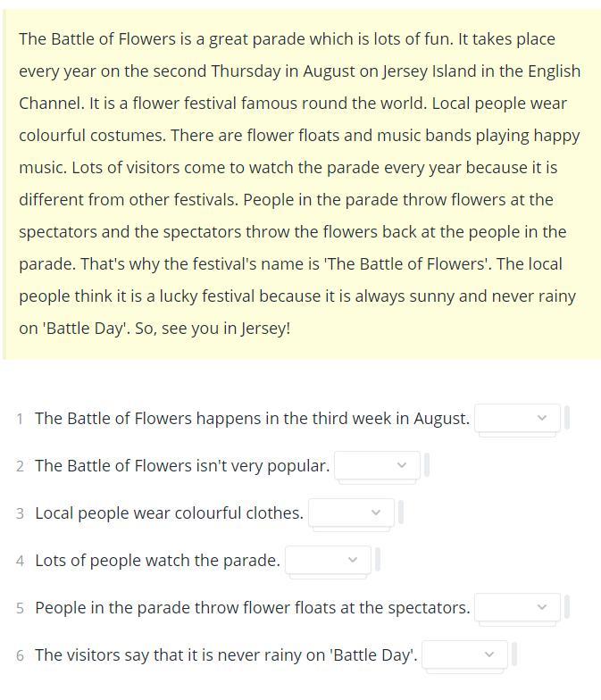Click the grey indicator bar after statement 1 dropdown

click(x=567, y=418)
